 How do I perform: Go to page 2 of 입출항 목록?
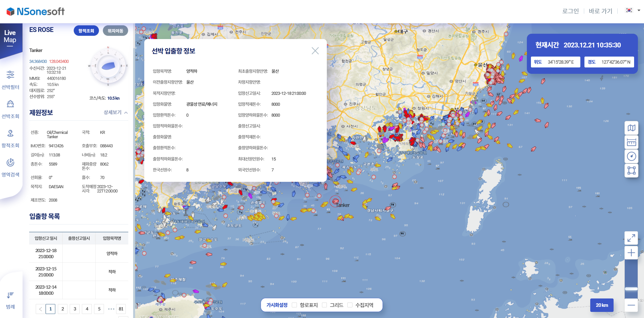pyautogui.click(x=63, y=309)
